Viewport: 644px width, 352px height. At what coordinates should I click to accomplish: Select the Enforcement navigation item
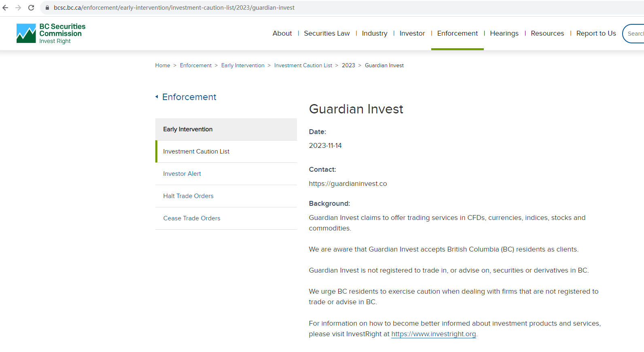click(458, 33)
